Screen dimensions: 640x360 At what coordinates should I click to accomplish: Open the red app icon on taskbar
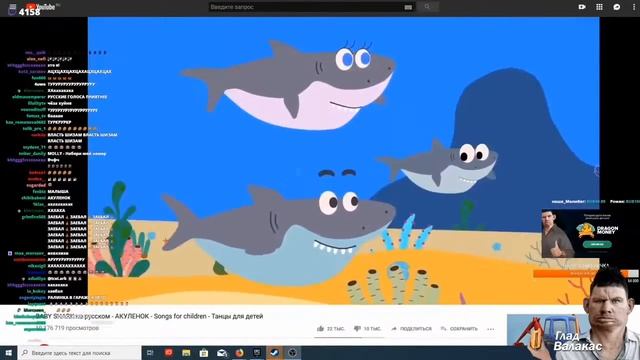tap(169, 353)
